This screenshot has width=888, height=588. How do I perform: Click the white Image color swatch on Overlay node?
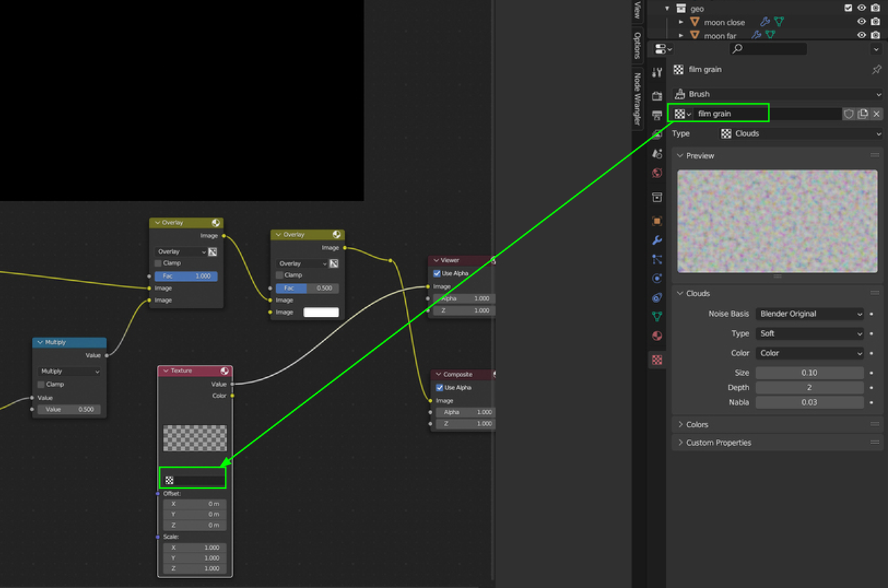pyautogui.click(x=321, y=313)
